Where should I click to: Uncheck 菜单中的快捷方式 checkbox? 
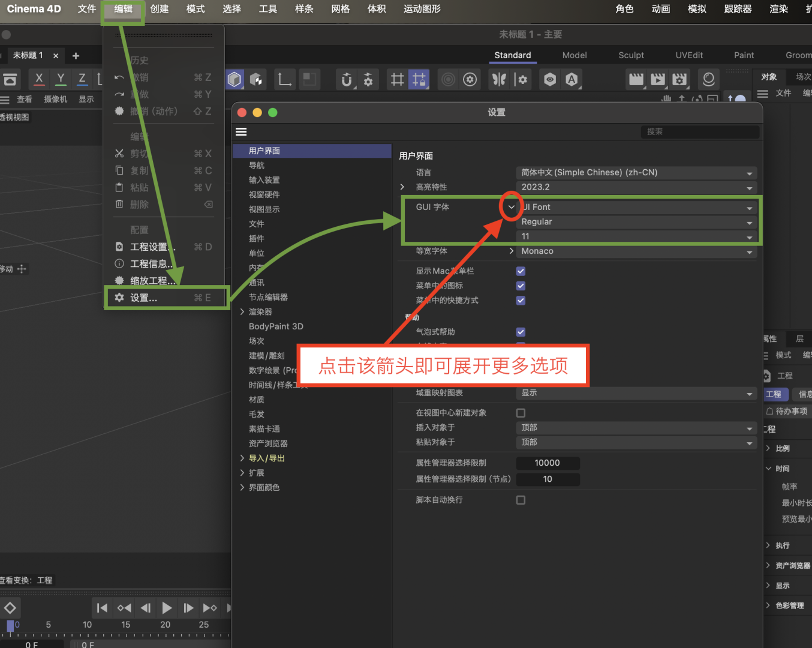(x=521, y=300)
